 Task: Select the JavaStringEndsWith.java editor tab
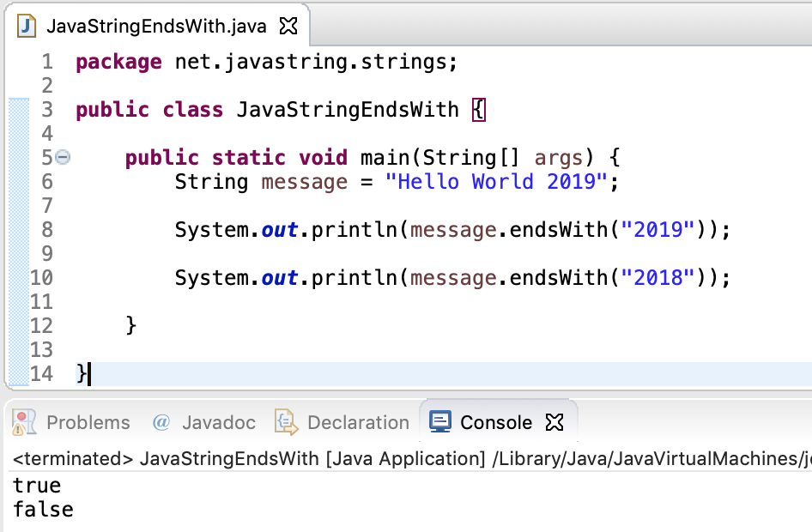(155, 25)
